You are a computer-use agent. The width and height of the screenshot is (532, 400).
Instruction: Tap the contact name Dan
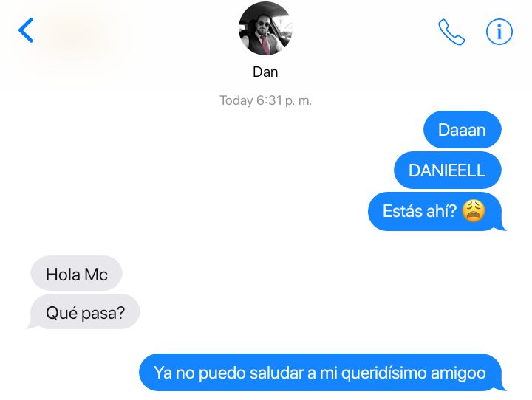tap(265, 72)
